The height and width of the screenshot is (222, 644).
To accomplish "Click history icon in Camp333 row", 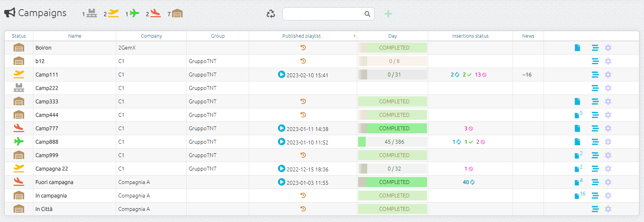I will click(x=303, y=101).
